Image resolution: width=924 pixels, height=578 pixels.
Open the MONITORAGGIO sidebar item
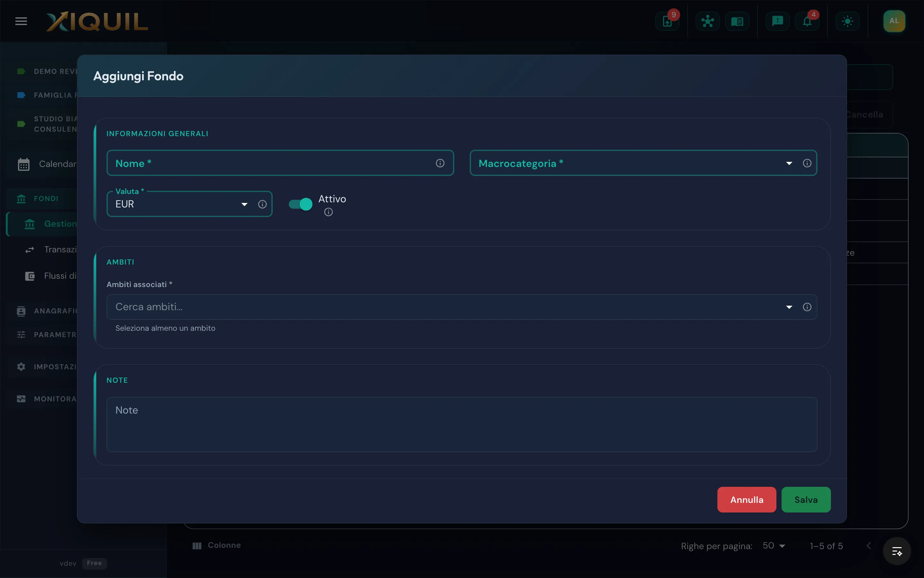click(x=42, y=399)
